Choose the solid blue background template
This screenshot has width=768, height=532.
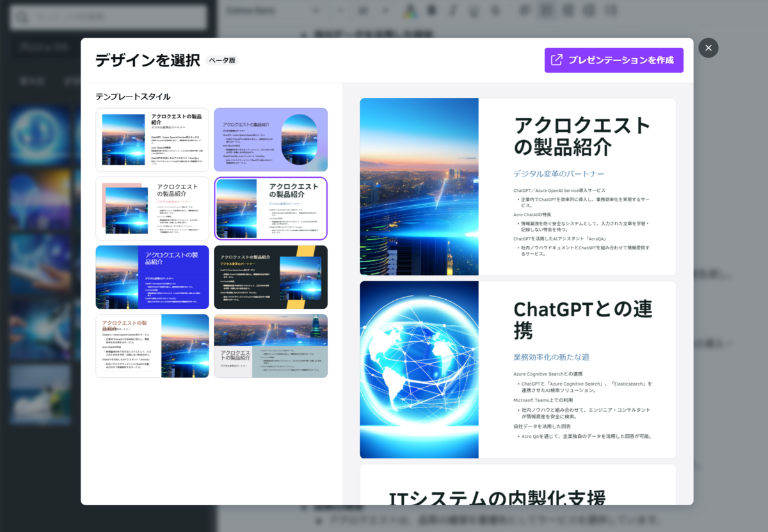152,277
